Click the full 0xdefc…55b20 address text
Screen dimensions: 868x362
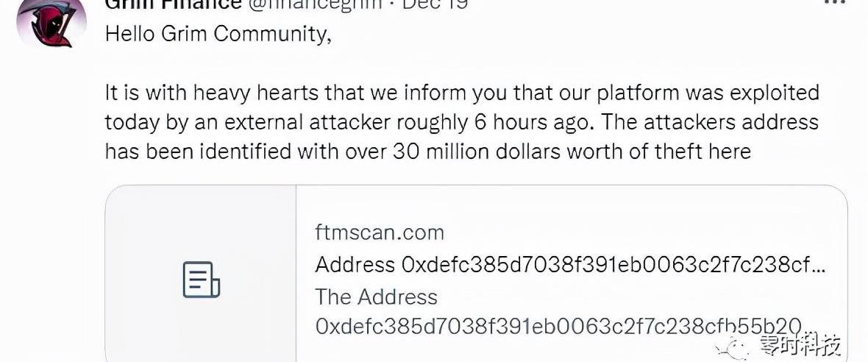(558, 325)
